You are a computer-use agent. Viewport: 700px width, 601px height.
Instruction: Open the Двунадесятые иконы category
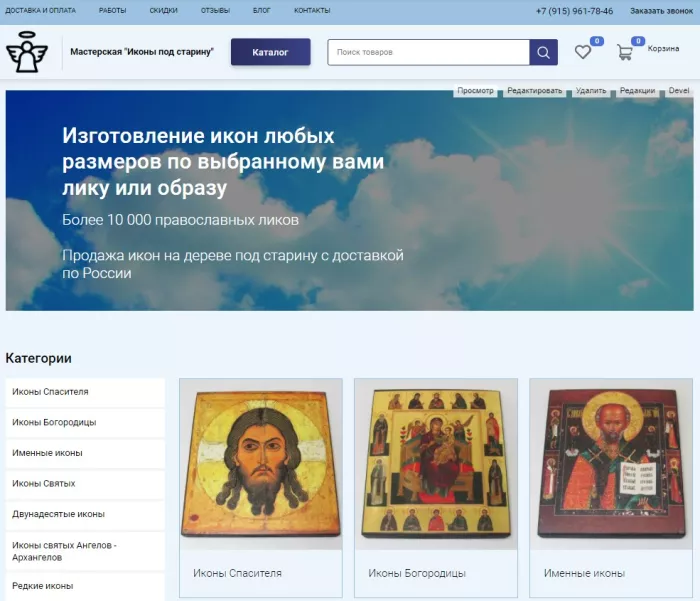[85, 514]
